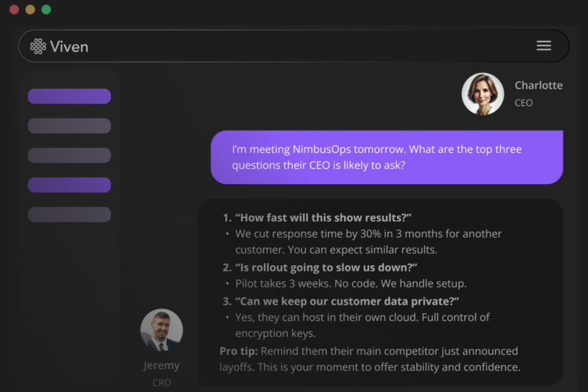This screenshot has height=392, width=588.
Task: Click the "How fast will this show results?" heading
Action: click(x=323, y=217)
